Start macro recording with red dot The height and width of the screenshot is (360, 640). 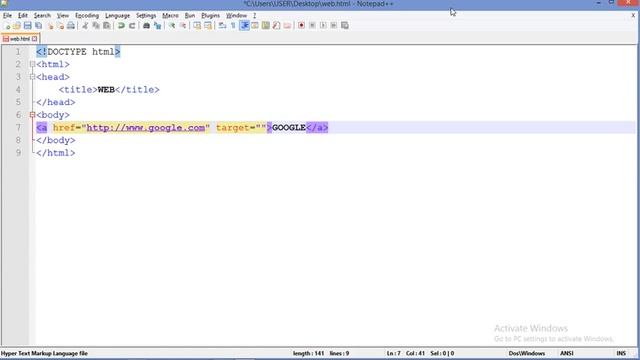click(x=301, y=26)
